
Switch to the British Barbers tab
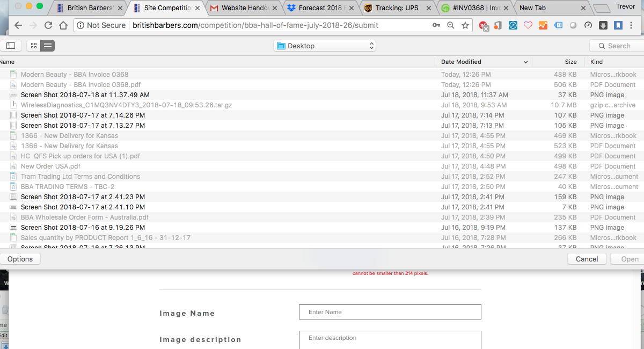point(89,8)
